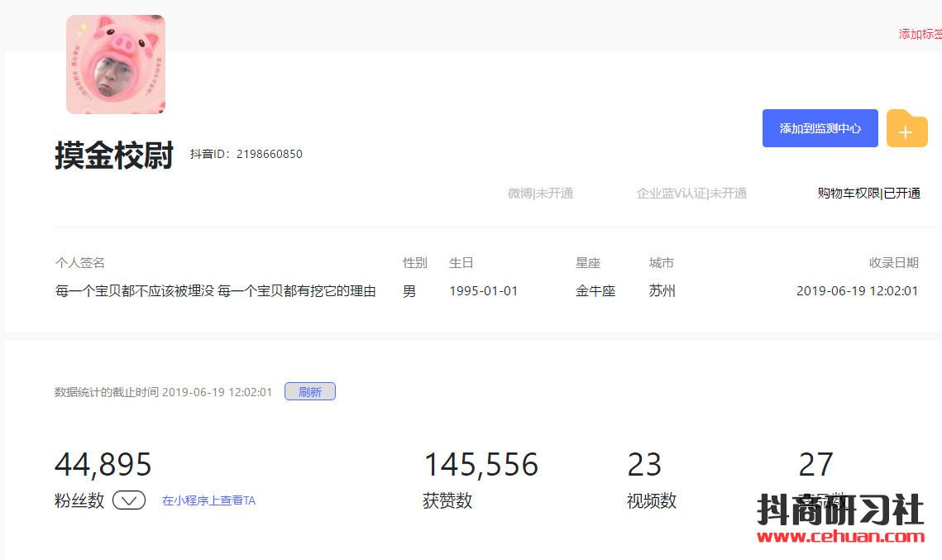Click the likes count 145,556

click(x=481, y=465)
